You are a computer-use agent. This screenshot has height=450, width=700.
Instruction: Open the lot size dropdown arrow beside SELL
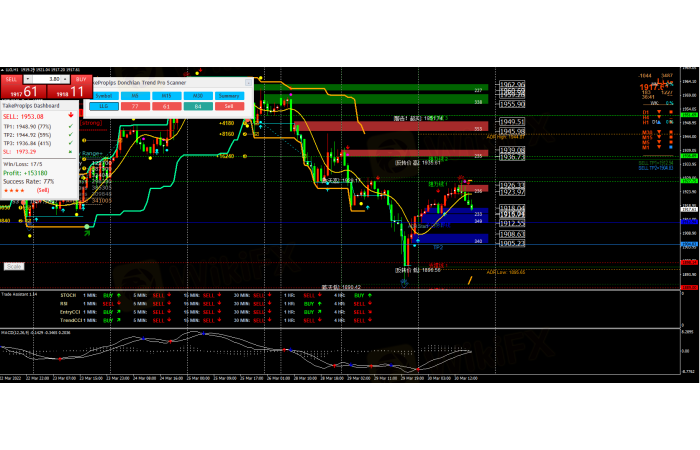[28, 78]
